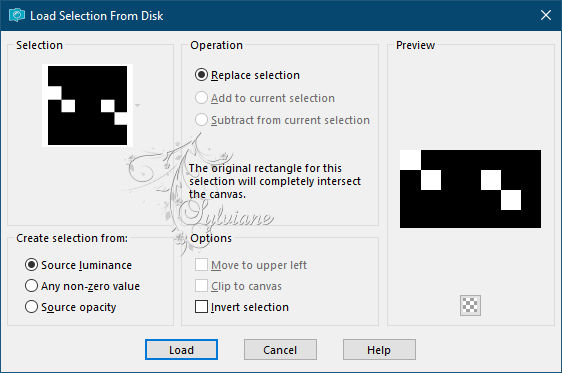
Task: Choose Source luminance option
Action: 78,265
